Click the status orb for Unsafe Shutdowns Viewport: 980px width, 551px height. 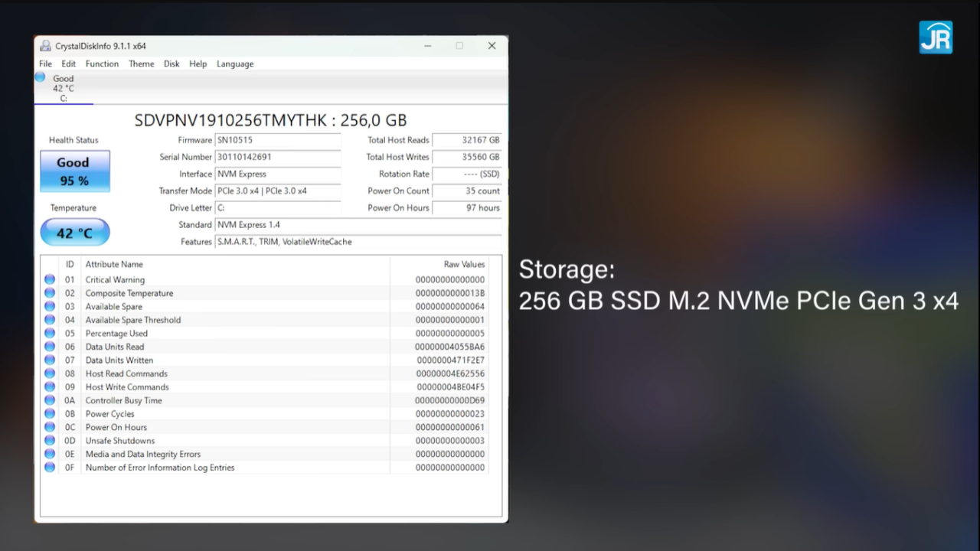[x=50, y=440]
